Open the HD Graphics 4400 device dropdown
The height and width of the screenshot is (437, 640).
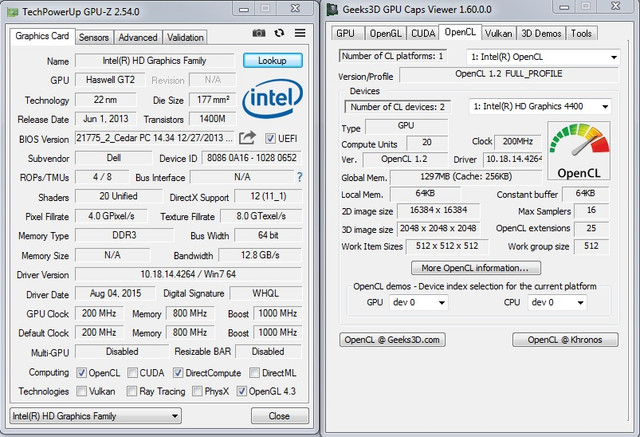(540, 107)
